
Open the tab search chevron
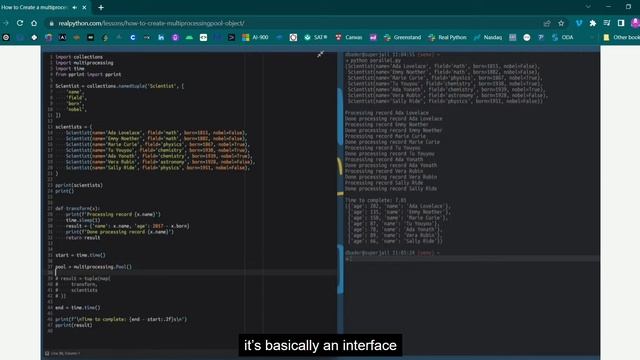[x=588, y=7]
